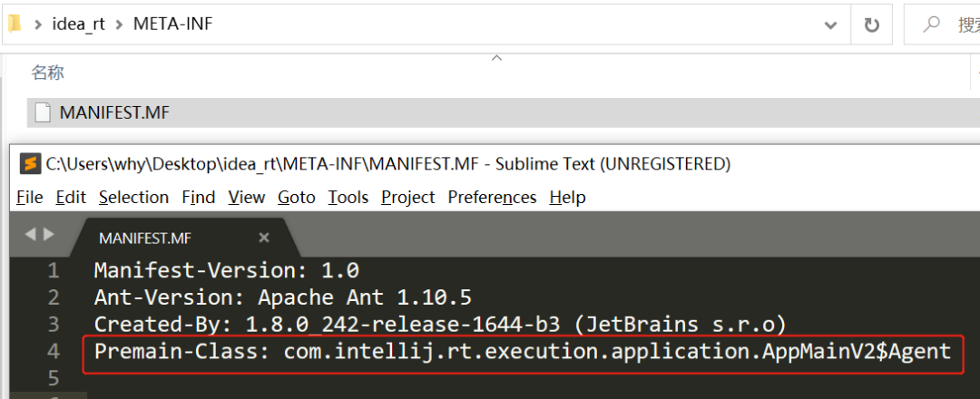Viewport: 980px width, 399px height.
Task: Click line number 1 in gutter
Action: tap(54, 270)
